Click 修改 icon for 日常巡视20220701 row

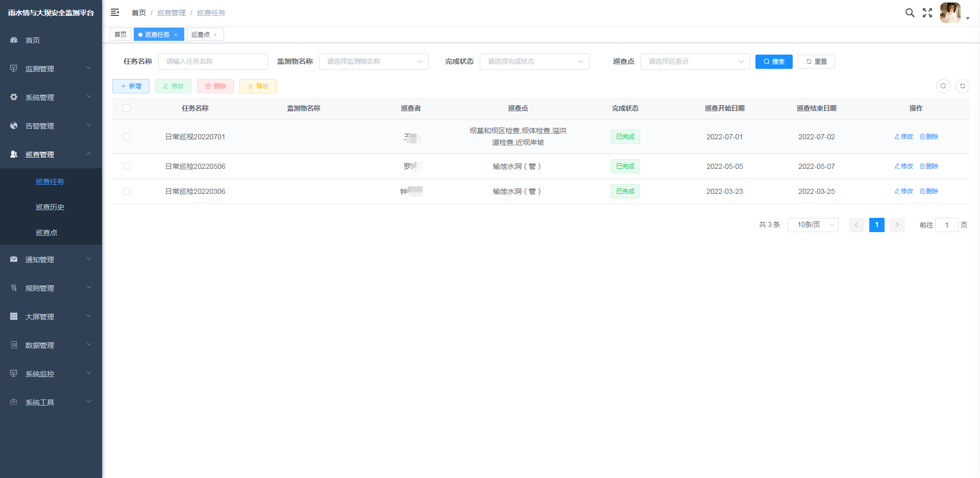coord(903,137)
